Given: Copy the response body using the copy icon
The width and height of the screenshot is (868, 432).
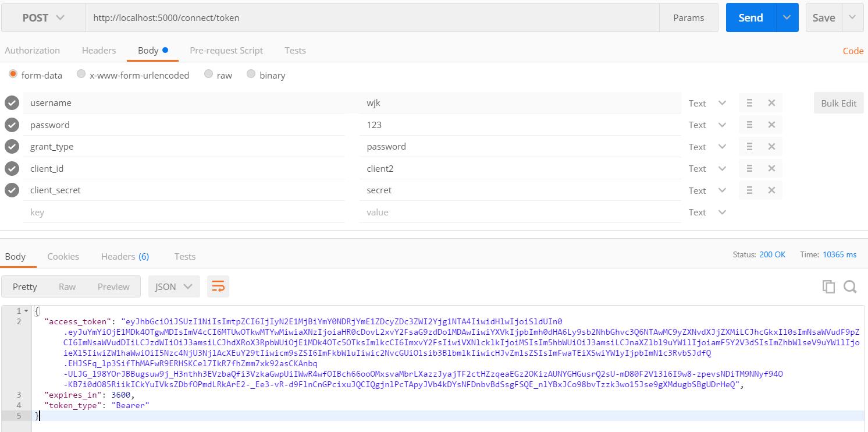Looking at the screenshot, I should tap(828, 286).
